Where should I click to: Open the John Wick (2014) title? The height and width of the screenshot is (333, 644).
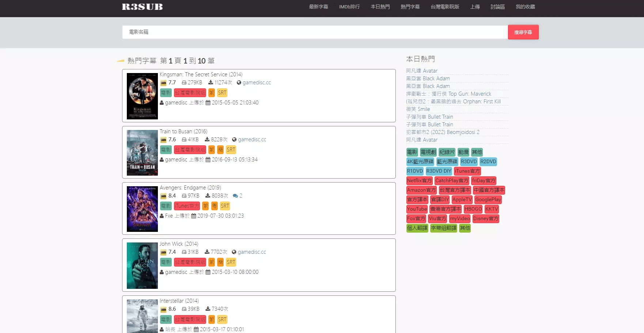click(x=179, y=244)
